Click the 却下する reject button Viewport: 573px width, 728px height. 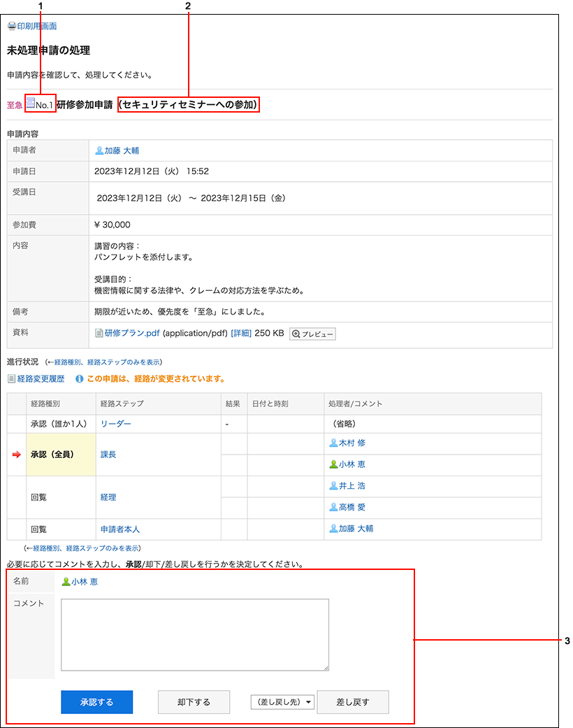[x=194, y=702]
